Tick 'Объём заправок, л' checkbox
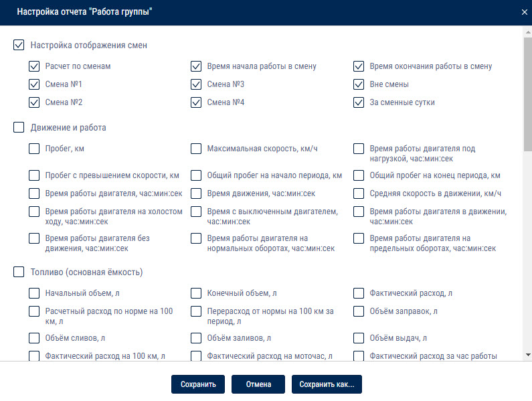Image resolution: width=532 pixels, height=401 pixels. pyautogui.click(x=359, y=311)
